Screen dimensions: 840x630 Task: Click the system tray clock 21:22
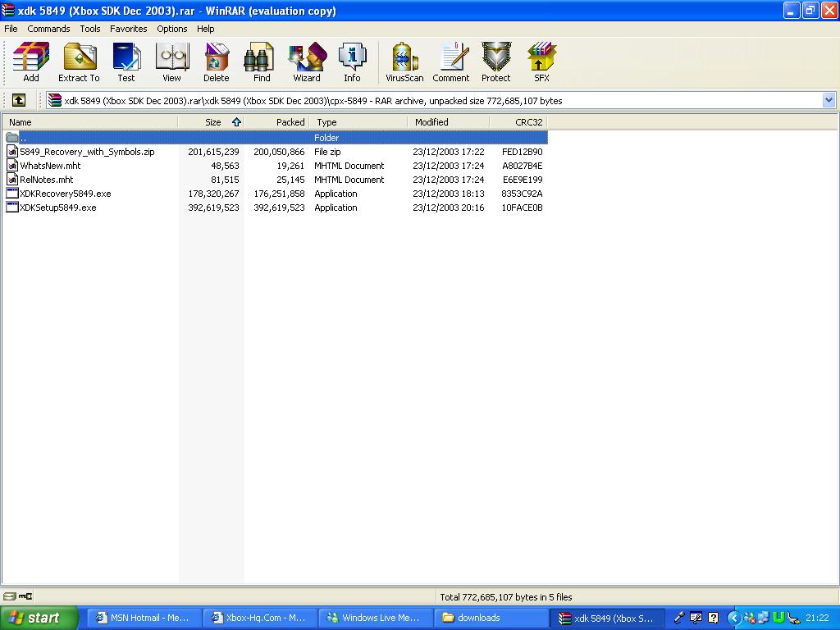[817, 618]
